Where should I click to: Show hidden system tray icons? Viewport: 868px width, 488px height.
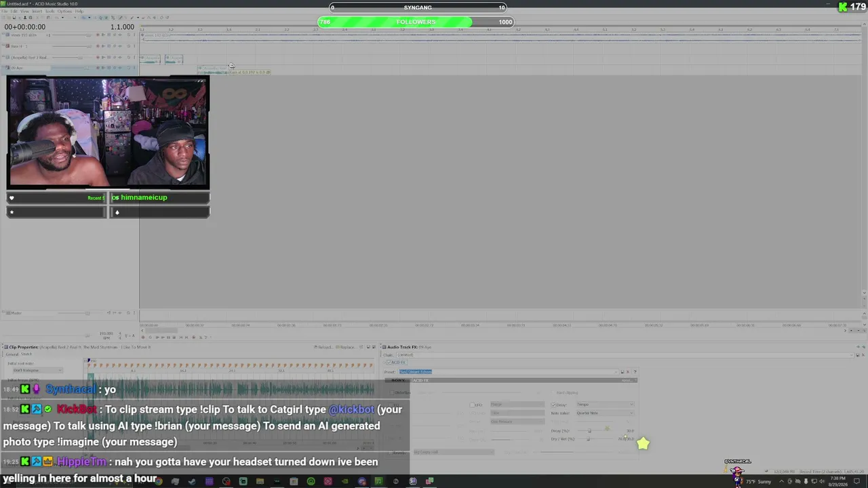[x=782, y=481]
